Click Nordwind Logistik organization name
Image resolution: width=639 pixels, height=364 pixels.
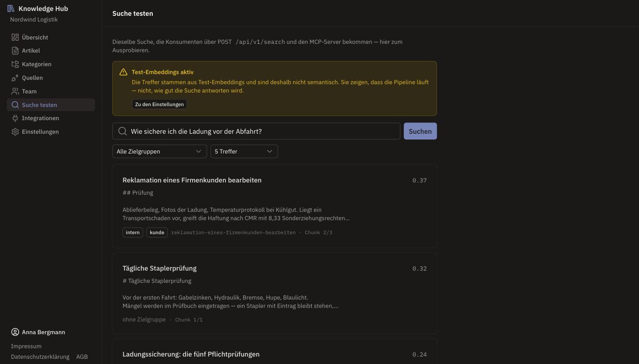point(34,20)
